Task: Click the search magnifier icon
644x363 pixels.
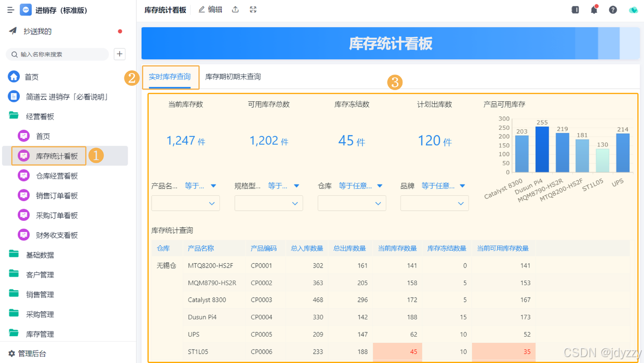Action: click(14, 55)
